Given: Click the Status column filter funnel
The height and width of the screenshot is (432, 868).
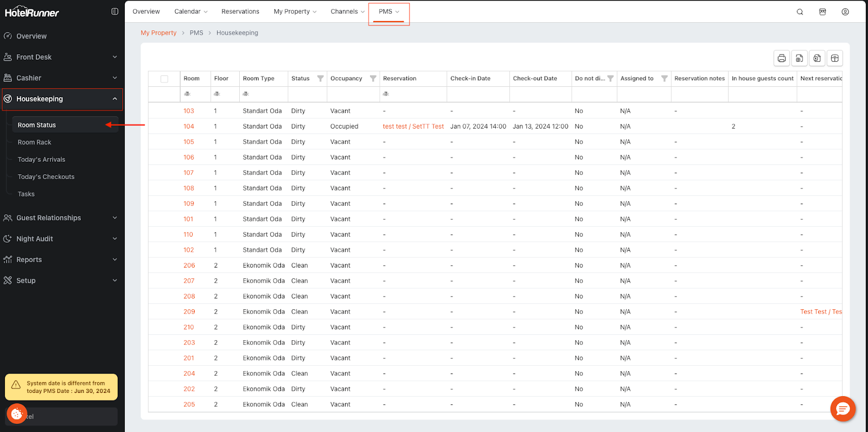Looking at the screenshot, I should 320,79.
